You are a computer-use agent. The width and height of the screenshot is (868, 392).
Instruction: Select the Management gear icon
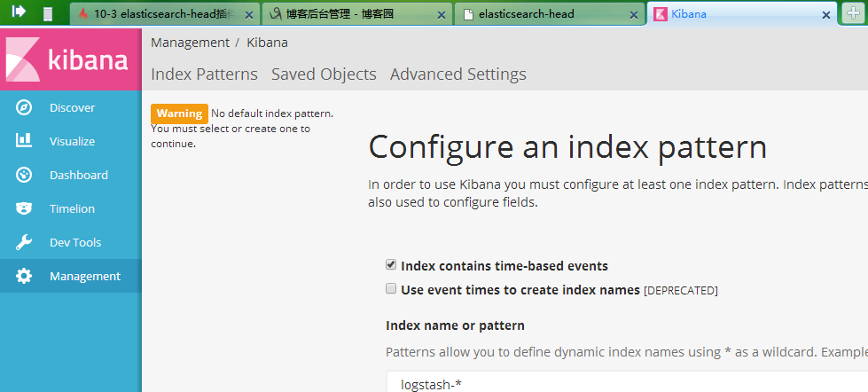pyautogui.click(x=24, y=277)
